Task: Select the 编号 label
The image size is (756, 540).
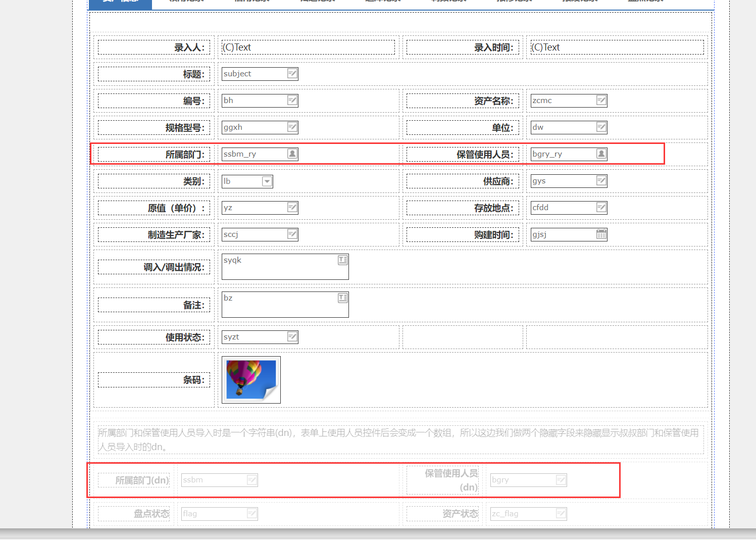Action: (154, 101)
